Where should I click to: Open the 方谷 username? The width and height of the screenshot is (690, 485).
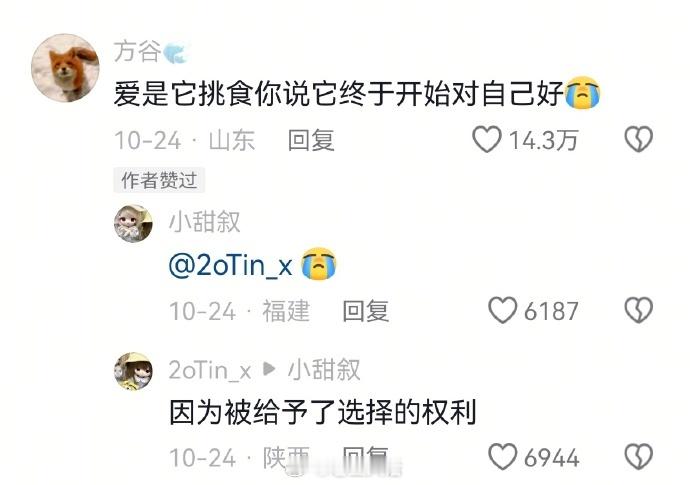[138, 51]
